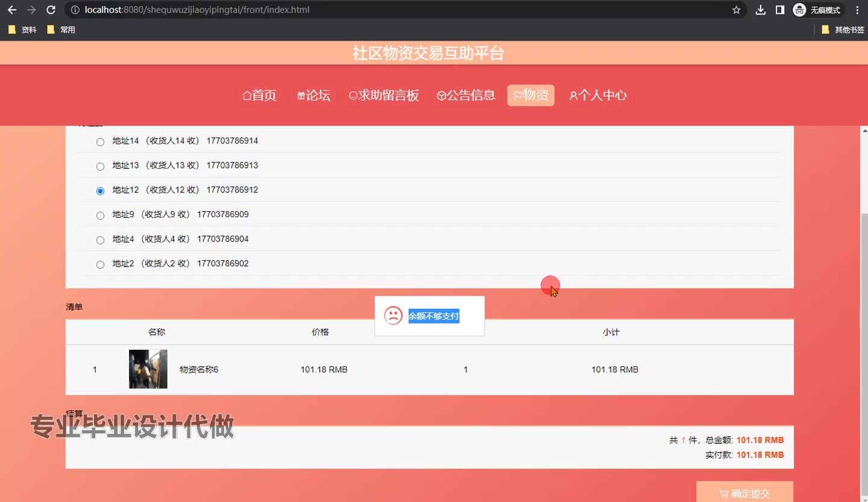Open the 论坛 navigation item

tap(313, 95)
